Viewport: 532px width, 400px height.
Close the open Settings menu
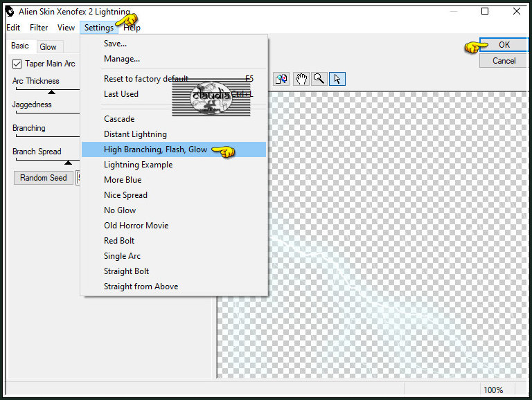pos(99,28)
